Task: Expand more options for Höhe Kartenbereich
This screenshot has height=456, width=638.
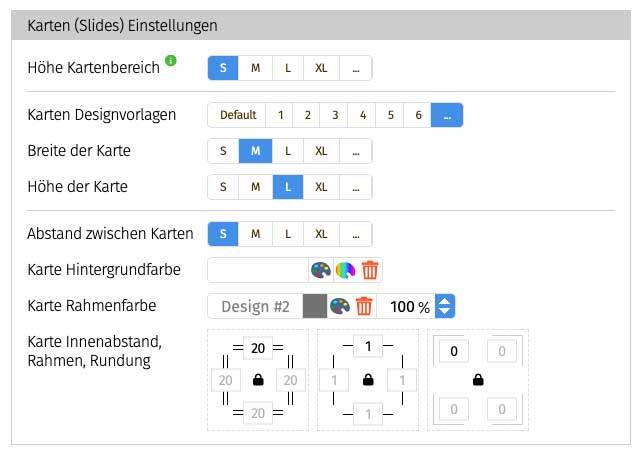Action: point(356,68)
